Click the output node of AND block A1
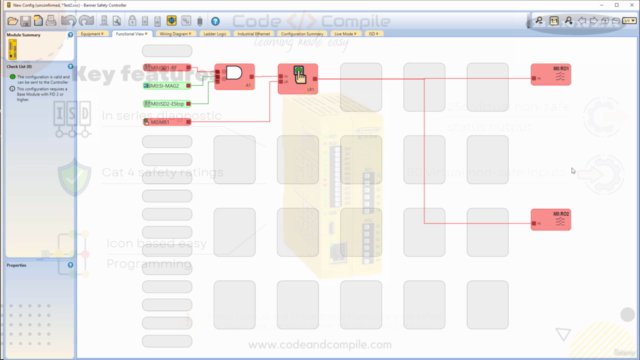Image resolution: width=640 pixels, height=360 pixels. (252, 76)
